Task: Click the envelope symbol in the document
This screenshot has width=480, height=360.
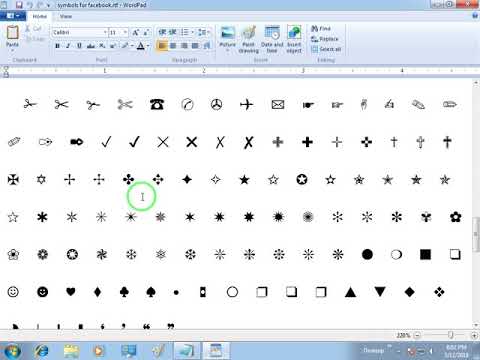Action: [278, 104]
